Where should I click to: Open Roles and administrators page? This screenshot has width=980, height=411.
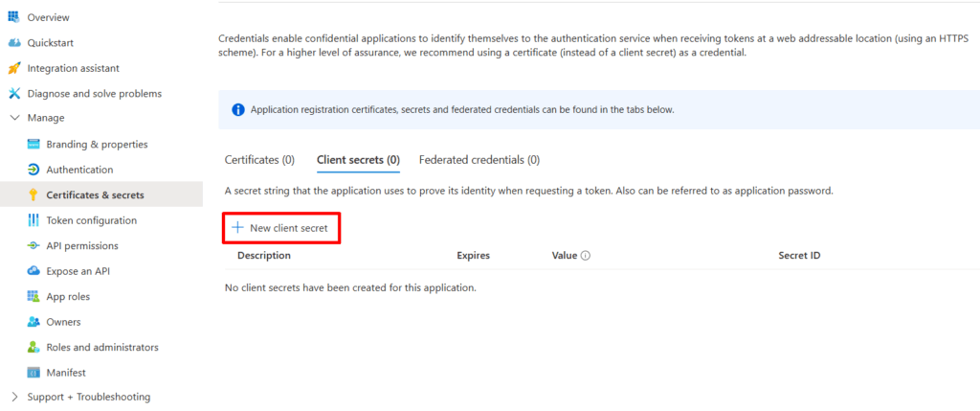click(x=102, y=347)
